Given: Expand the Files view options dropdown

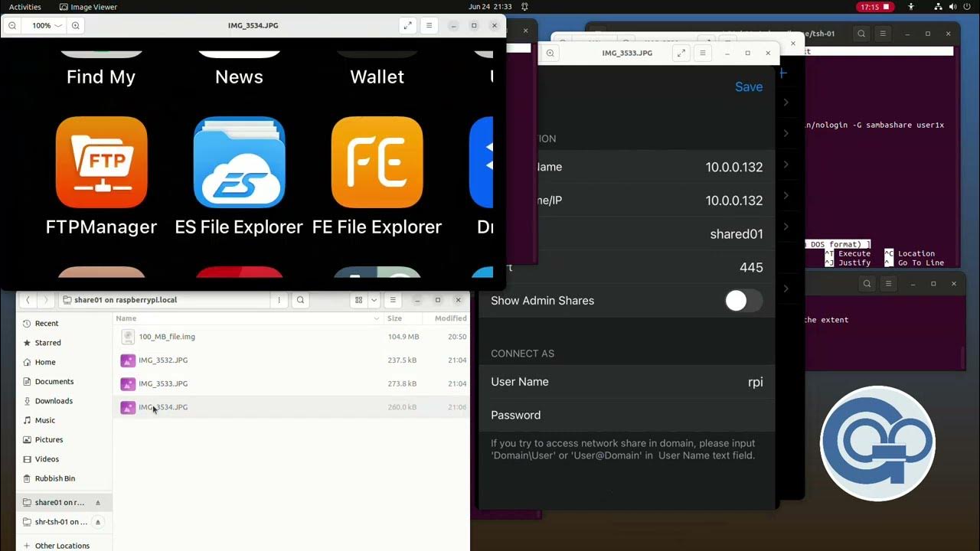Looking at the screenshot, I should pyautogui.click(x=374, y=300).
